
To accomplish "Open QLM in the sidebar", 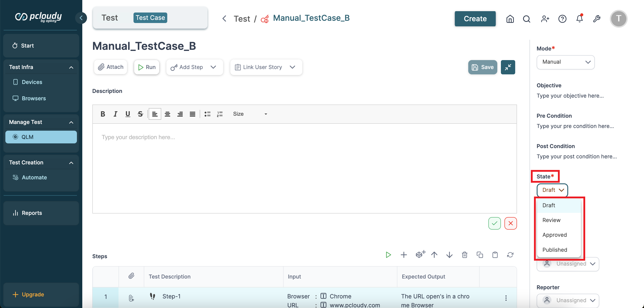I will point(41,137).
